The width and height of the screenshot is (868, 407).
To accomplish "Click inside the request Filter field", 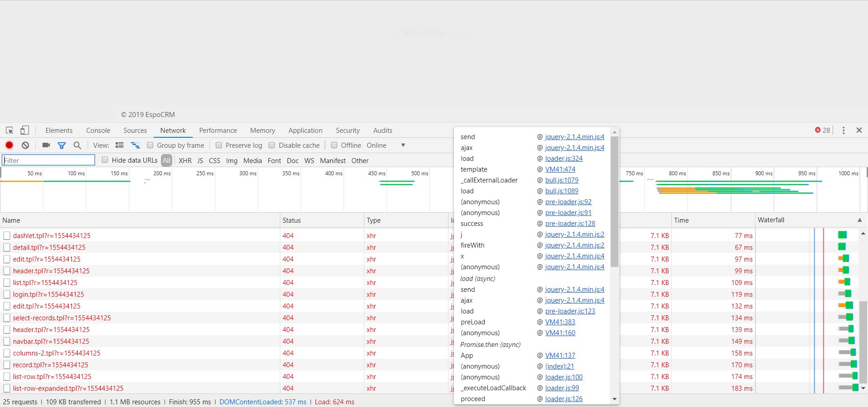I will click(47, 160).
